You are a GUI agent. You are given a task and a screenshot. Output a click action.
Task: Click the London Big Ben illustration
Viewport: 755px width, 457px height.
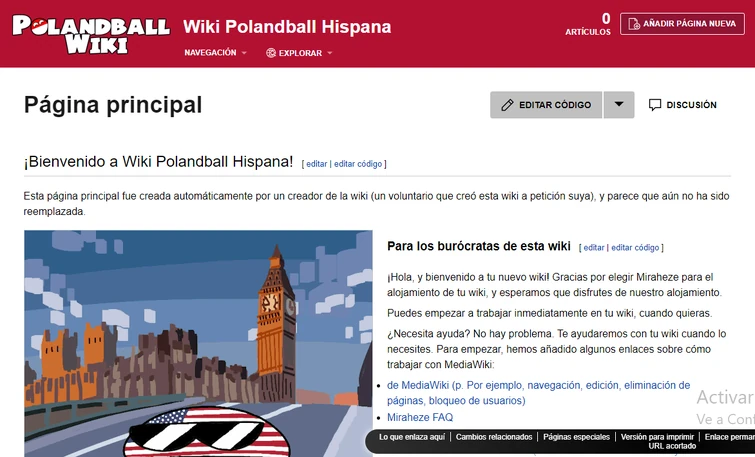[198, 343]
